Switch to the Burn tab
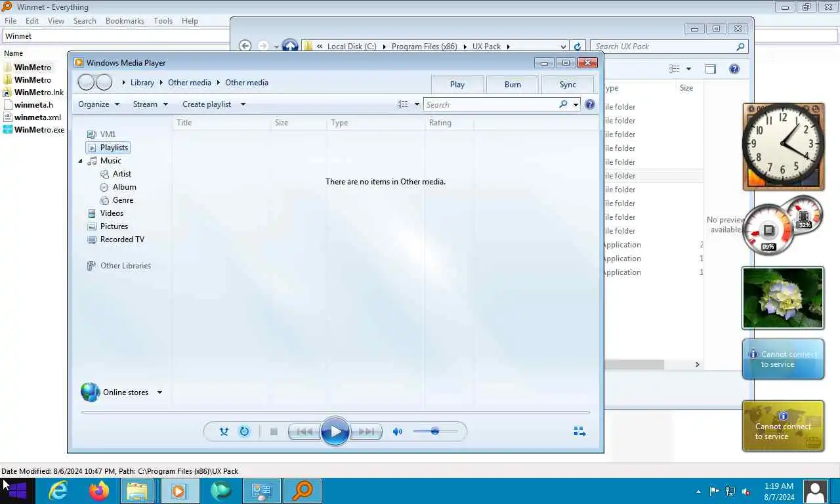840x504 pixels. click(513, 84)
